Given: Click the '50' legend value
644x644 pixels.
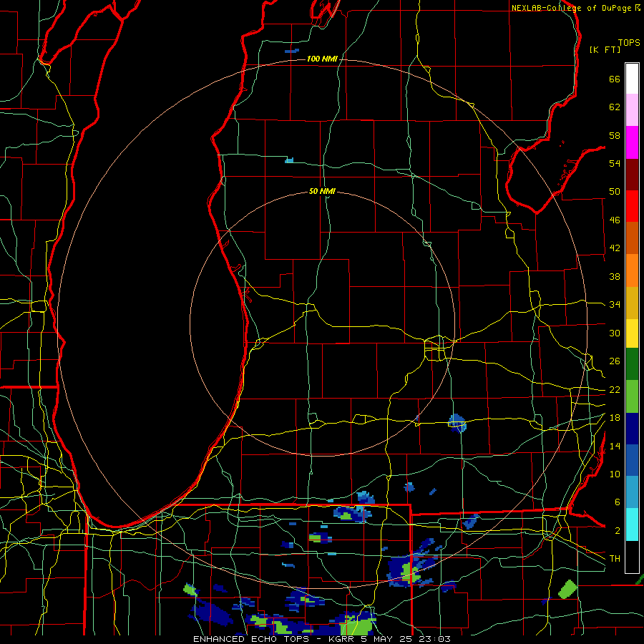Looking at the screenshot, I should [x=615, y=192].
